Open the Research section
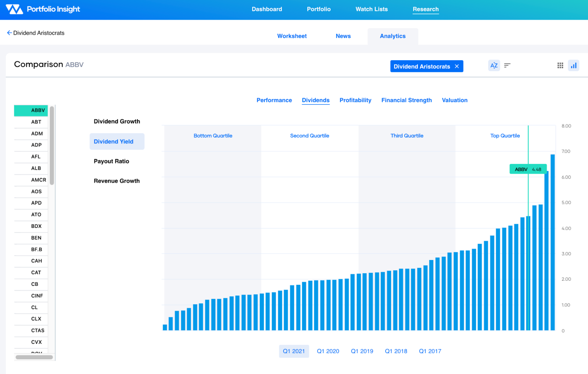Viewport: 588px width, 374px height. (x=426, y=9)
